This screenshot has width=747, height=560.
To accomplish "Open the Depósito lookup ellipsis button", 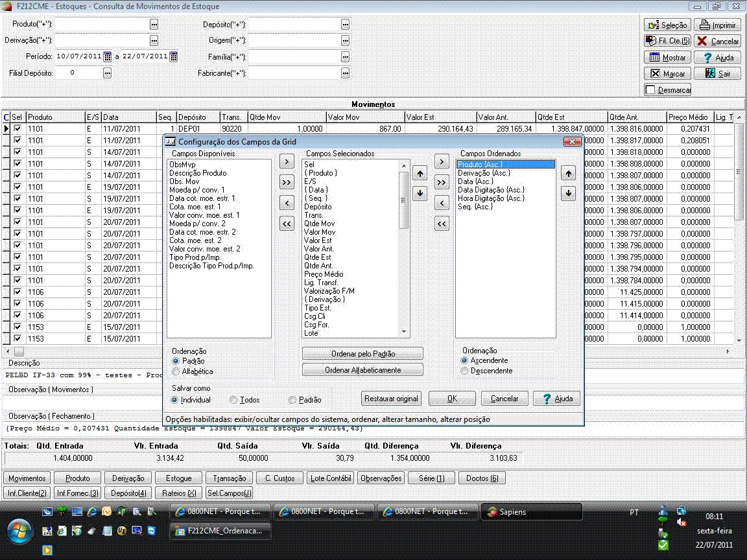I will click(345, 24).
